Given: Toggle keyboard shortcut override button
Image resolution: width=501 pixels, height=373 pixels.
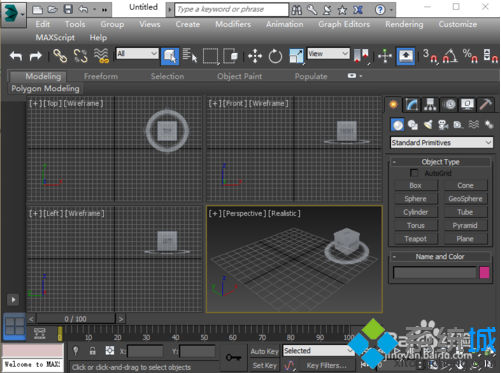Looking at the screenshot, I should click(x=406, y=56).
